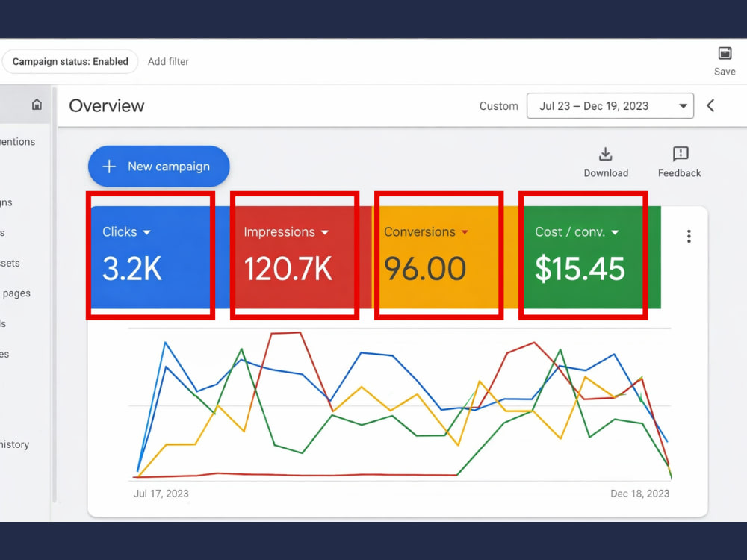Image resolution: width=747 pixels, height=560 pixels.
Task: Open the sidebar item ending in 'entions'
Action: coord(18,142)
